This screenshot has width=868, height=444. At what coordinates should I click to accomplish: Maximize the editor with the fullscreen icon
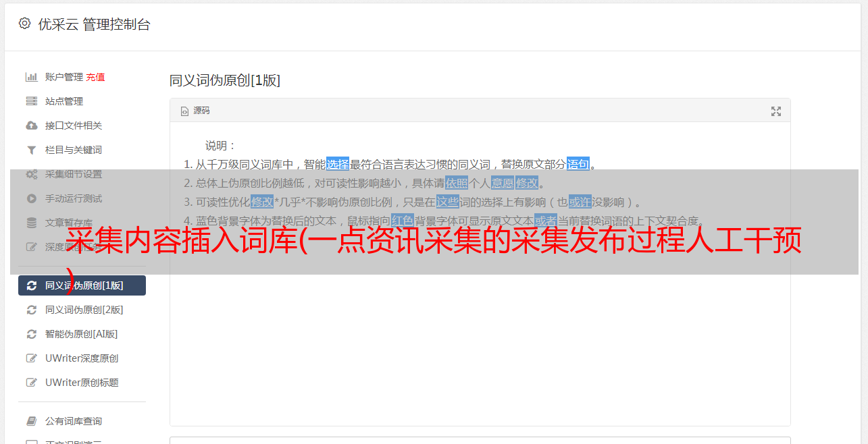[x=776, y=111]
